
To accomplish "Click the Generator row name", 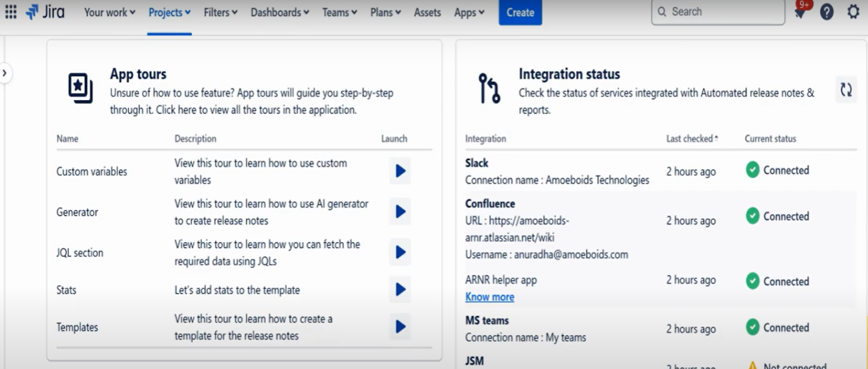I will coord(77,212).
